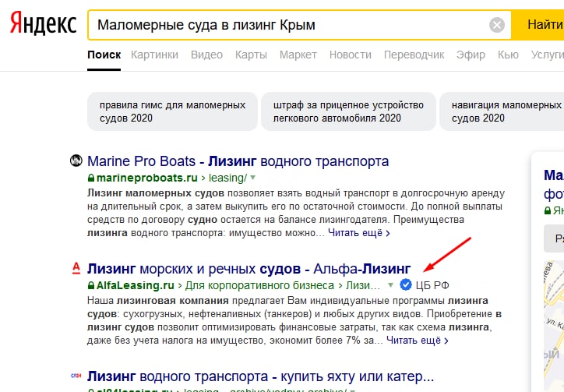Click 'Читать ещё' under Альфа-Лизинг snippet
Image resolution: width=564 pixels, height=392 pixels.
[x=418, y=341]
